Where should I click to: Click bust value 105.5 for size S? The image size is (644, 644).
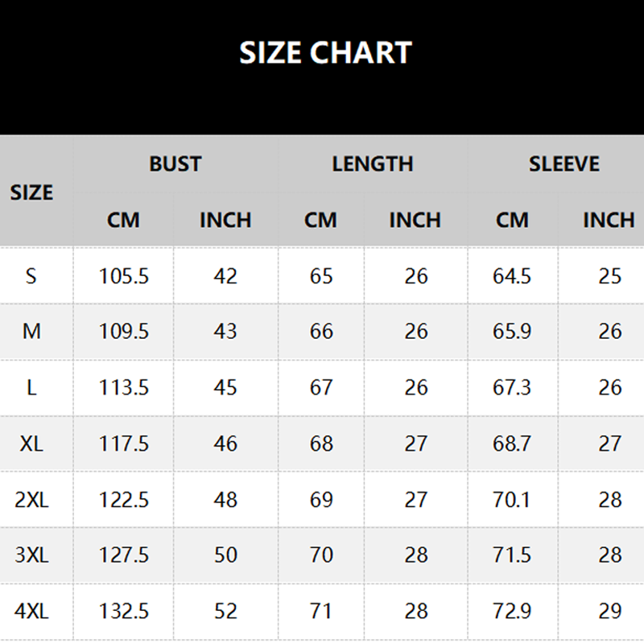pyautogui.click(x=124, y=276)
